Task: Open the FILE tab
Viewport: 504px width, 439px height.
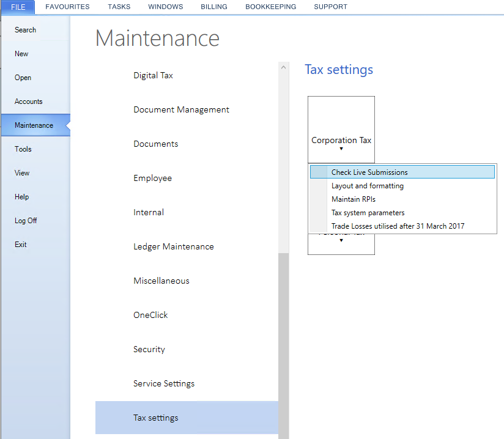Action: coord(18,7)
